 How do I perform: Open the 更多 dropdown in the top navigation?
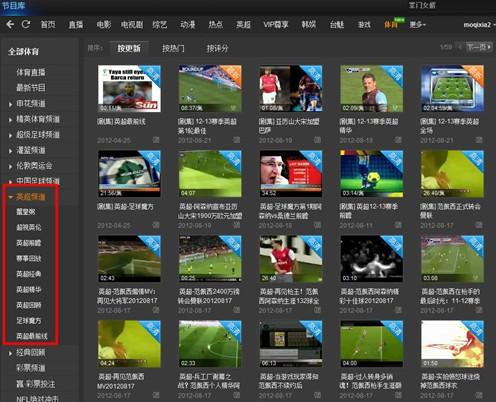pyautogui.click(x=417, y=24)
